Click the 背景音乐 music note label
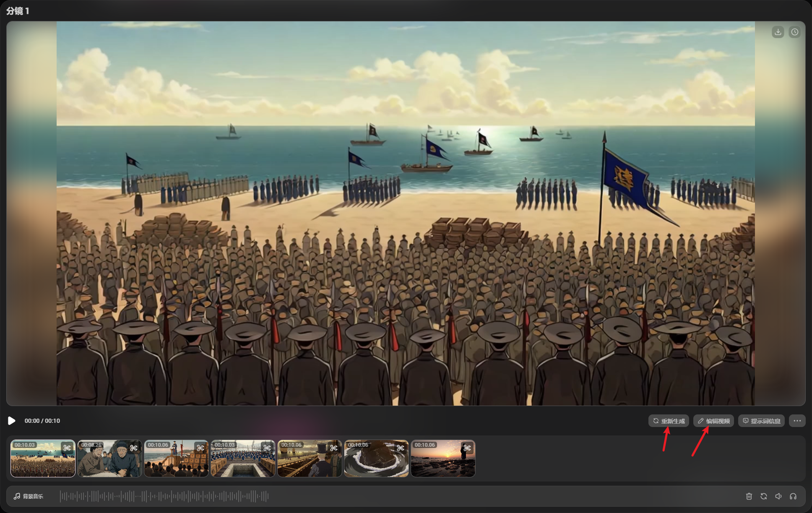Screen dimensions: 812x513 (x=29, y=496)
